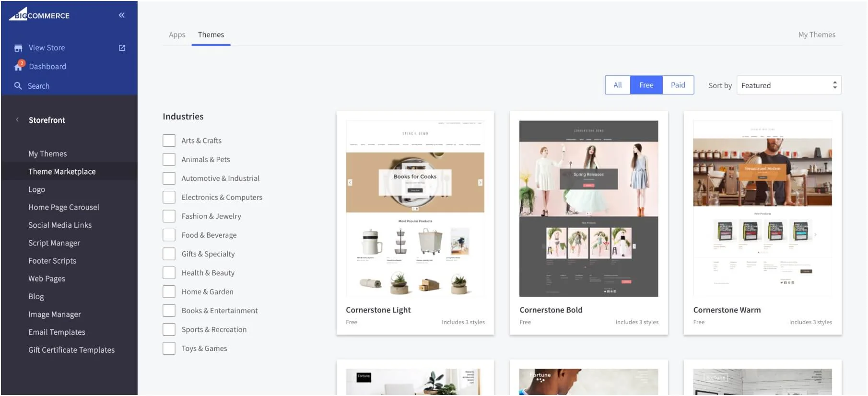868x396 pixels.
Task: Filter by Free themes
Action: click(x=646, y=85)
